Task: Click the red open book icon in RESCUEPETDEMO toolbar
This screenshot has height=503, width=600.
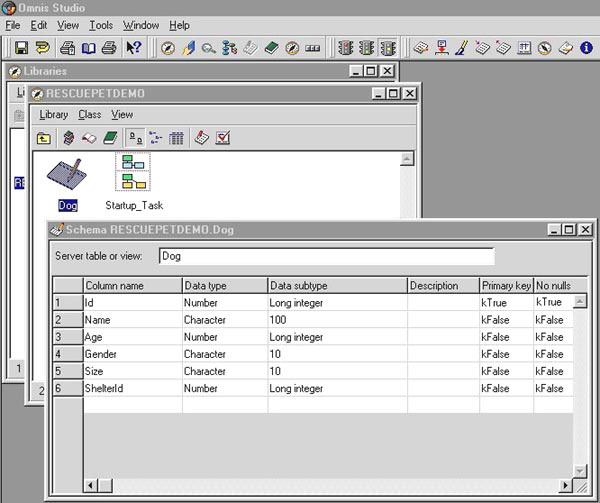Action: (89, 138)
